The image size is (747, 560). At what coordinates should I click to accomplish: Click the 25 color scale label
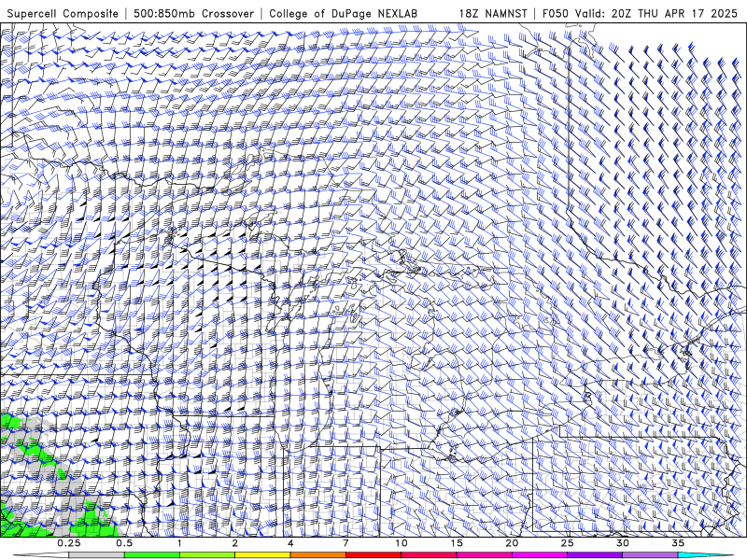click(567, 543)
